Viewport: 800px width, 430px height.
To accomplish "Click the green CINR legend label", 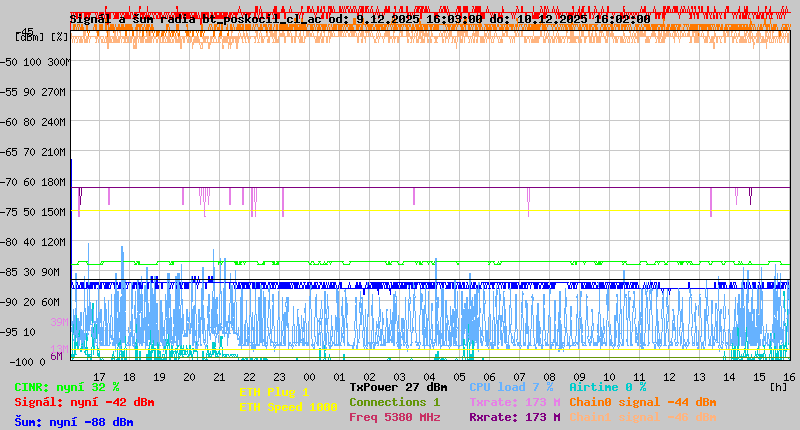I will click(x=67, y=387).
